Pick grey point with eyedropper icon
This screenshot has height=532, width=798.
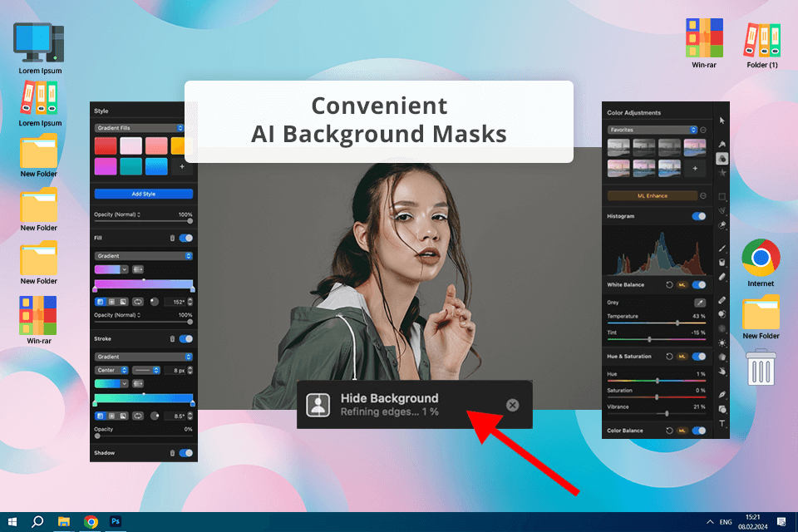(x=700, y=303)
